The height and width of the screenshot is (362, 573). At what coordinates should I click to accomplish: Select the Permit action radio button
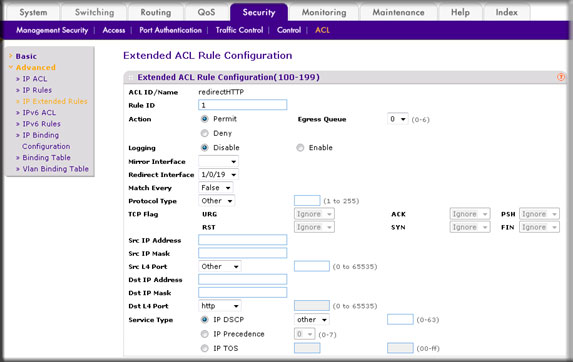coord(205,119)
